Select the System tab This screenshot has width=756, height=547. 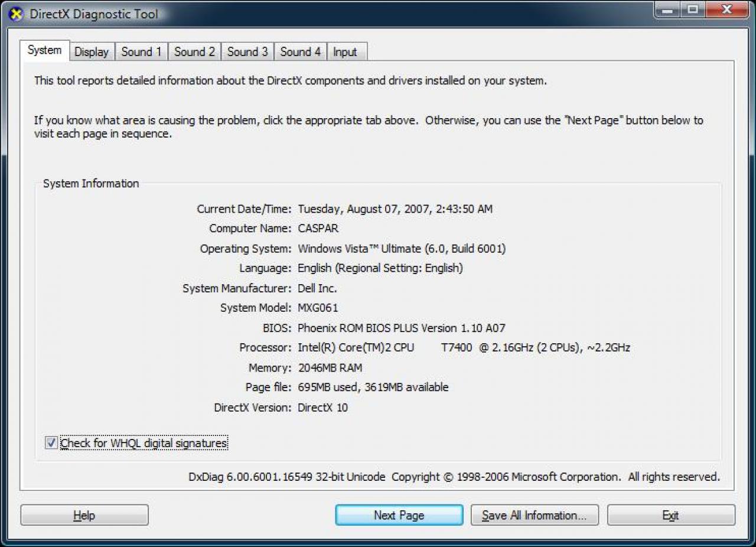click(44, 50)
